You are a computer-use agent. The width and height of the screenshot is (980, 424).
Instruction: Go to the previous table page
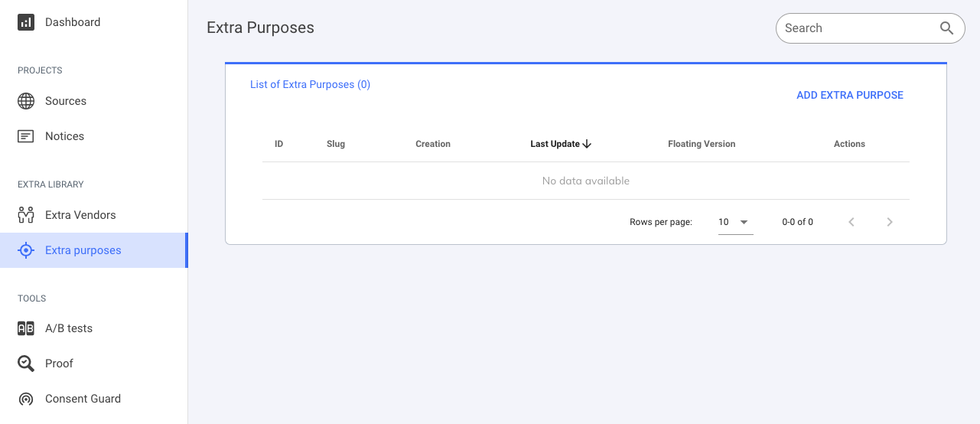pos(851,222)
